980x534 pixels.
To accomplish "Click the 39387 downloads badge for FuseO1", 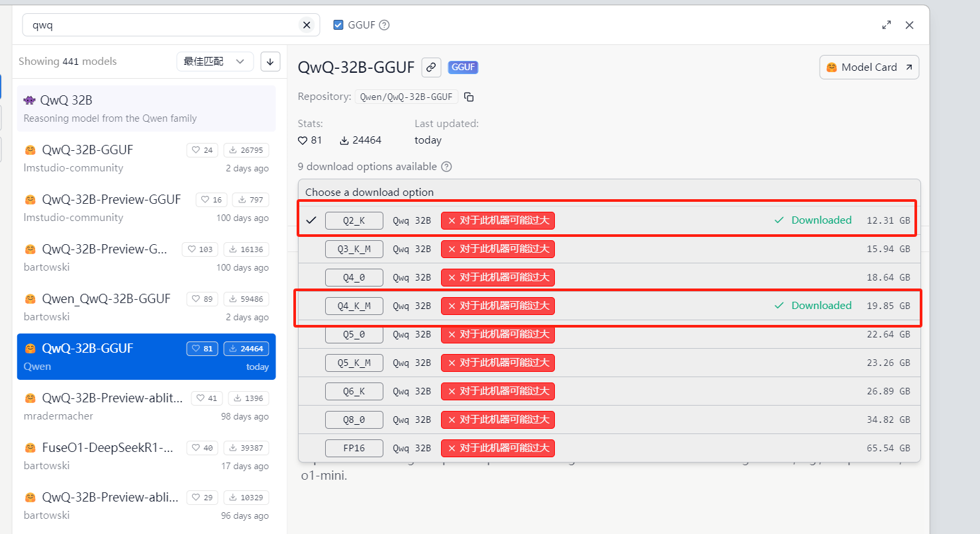I will [246, 448].
